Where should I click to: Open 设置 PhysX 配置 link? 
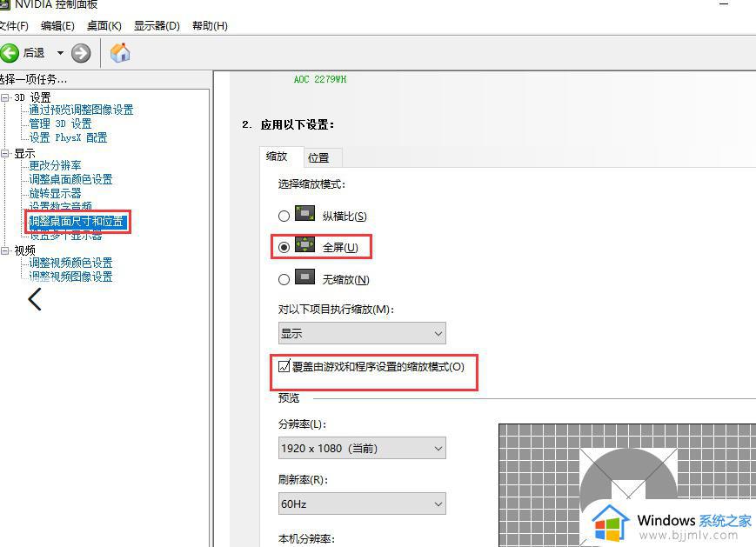[x=68, y=137]
